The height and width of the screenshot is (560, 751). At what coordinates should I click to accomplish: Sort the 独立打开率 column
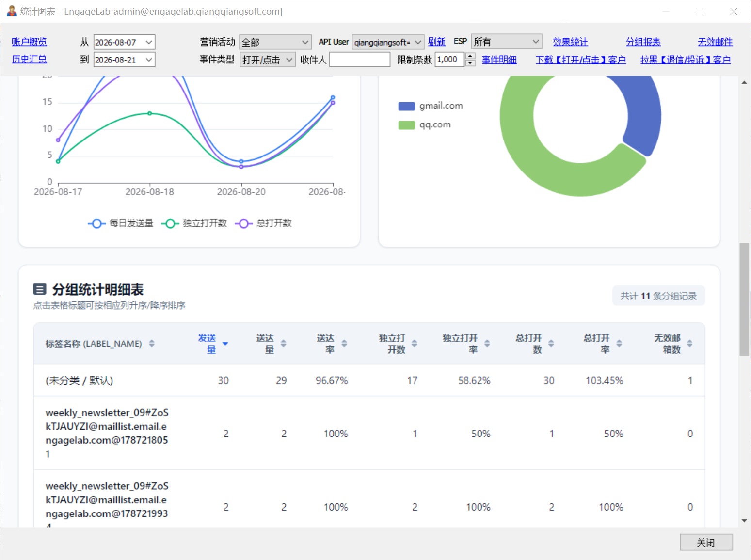tap(487, 343)
